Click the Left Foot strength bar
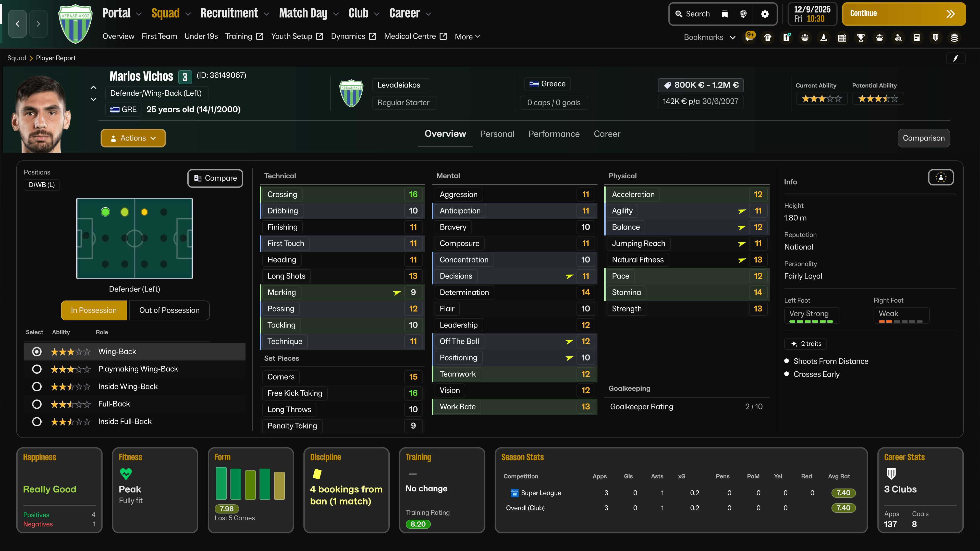This screenshot has height=551, width=980. 811,321
